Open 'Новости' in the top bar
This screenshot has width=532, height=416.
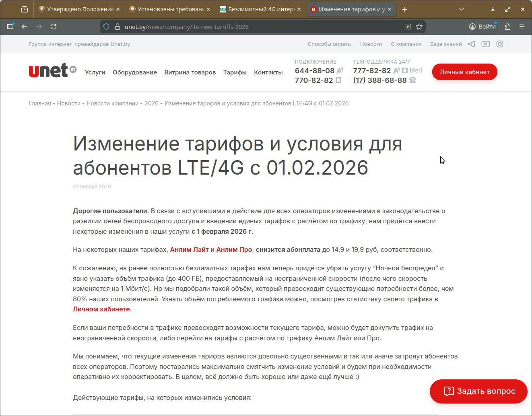[371, 44]
